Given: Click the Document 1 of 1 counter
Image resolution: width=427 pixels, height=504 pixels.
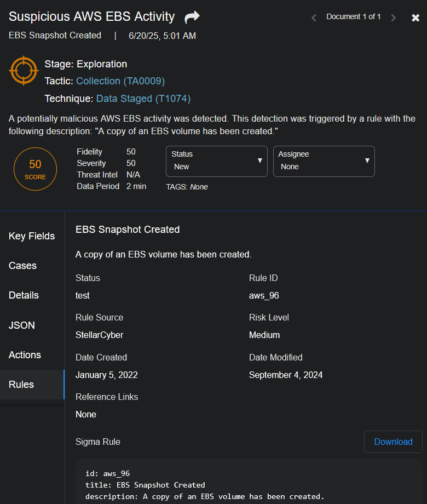Looking at the screenshot, I should click(x=353, y=17).
